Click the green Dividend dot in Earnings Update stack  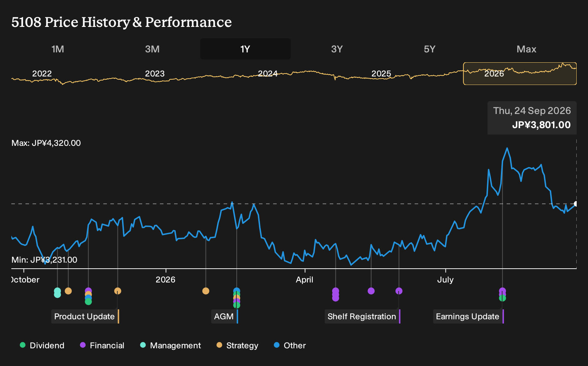tap(502, 298)
